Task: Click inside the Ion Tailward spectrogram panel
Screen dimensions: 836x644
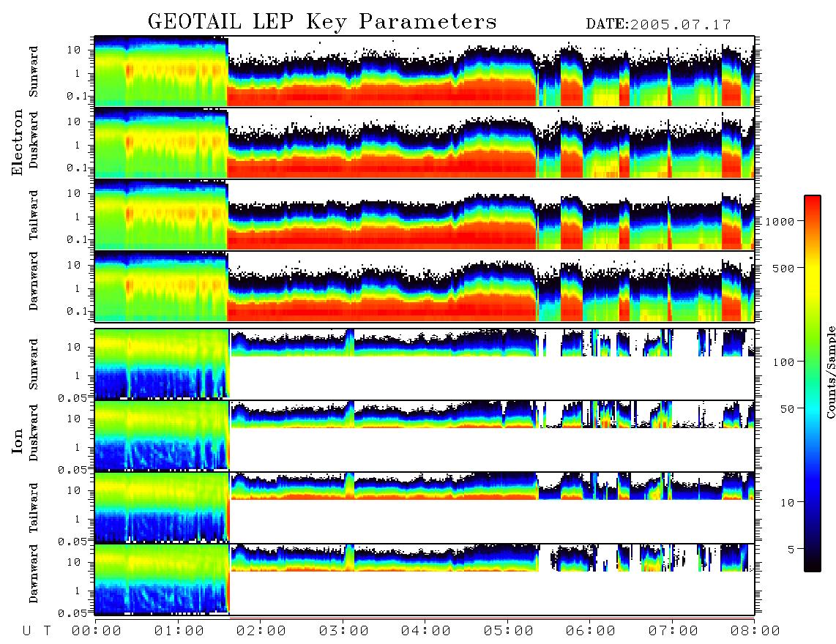Action: coord(425,508)
